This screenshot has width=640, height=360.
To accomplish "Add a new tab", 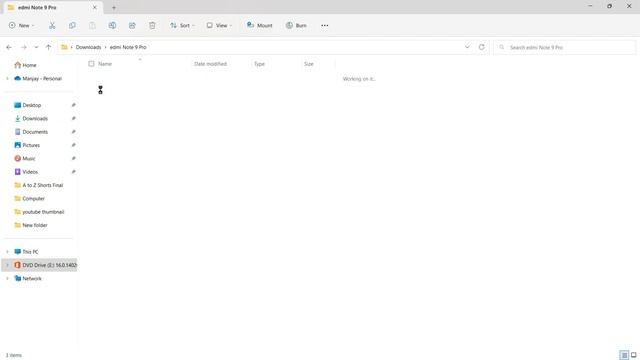I will point(114,7).
